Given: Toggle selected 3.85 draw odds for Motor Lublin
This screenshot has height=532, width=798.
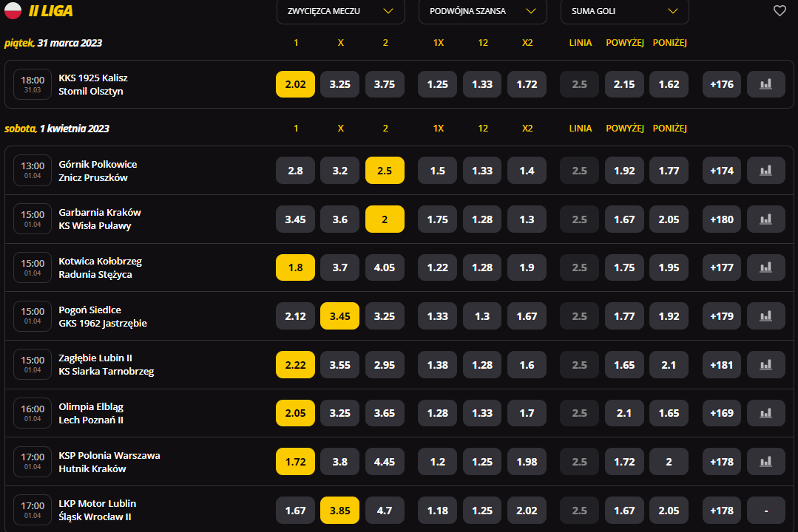Looking at the screenshot, I should [340, 511].
